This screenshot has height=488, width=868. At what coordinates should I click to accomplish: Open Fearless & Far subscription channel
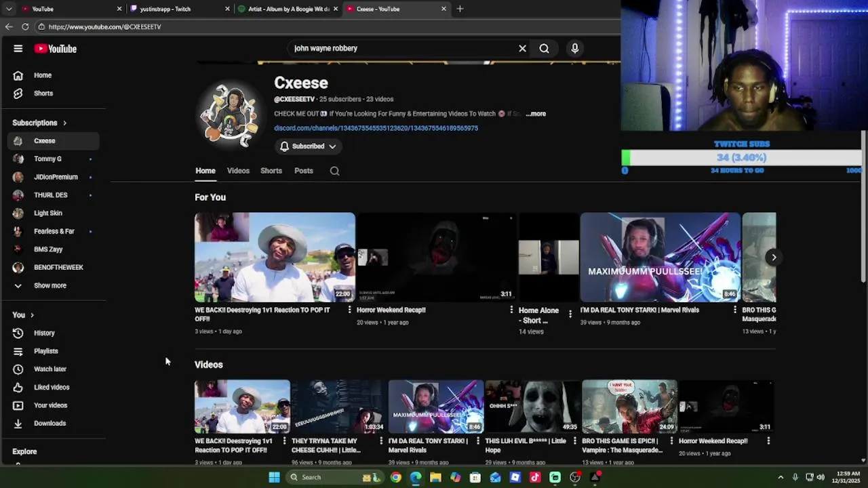coord(53,231)
